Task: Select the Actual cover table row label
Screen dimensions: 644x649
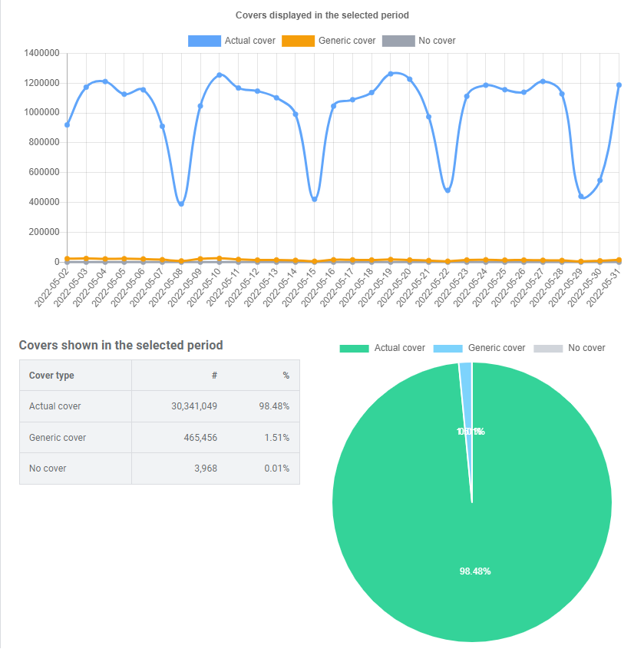Action: [55, 406]
